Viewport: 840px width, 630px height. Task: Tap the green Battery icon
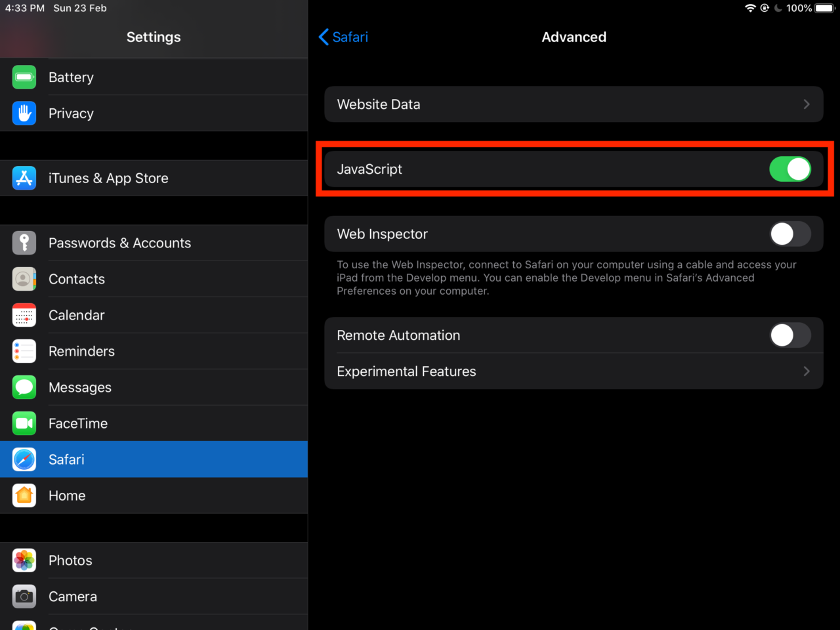click(x=24, y=77)
